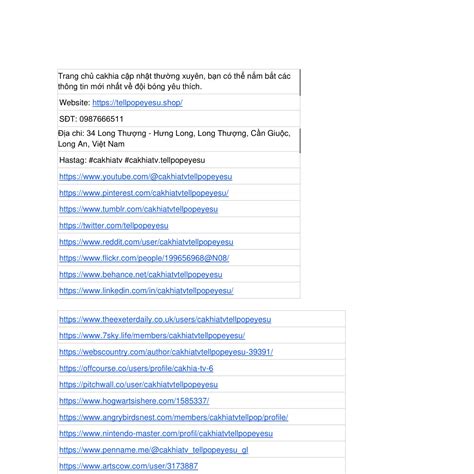Open the penname.me @cakhiatv link

point(154,450)
